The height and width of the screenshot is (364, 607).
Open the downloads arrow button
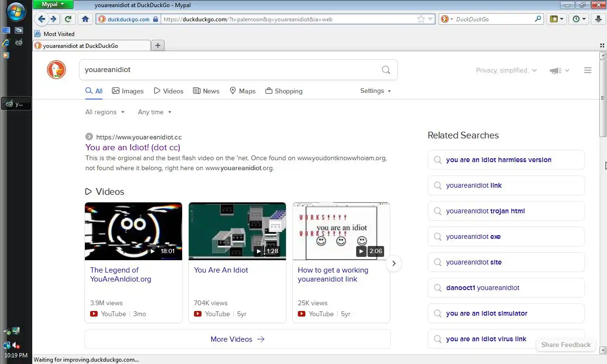(598, 19)
